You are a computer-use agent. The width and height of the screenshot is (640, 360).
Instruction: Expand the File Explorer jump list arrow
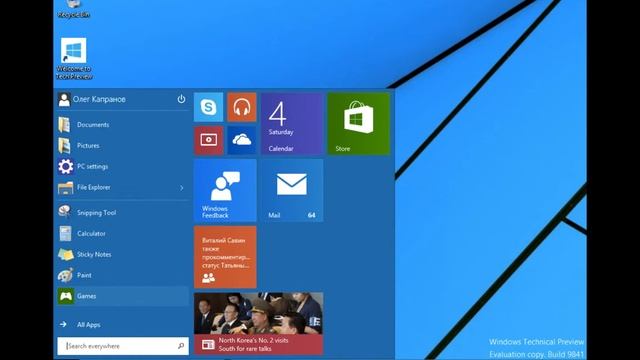coord(182,188)
